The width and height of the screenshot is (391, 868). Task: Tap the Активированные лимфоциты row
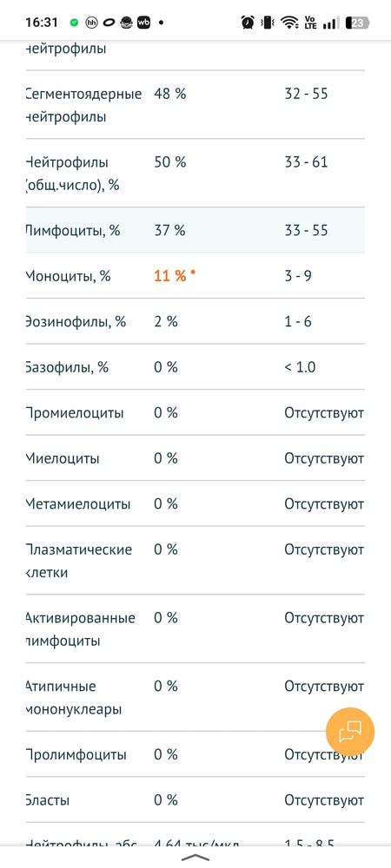pyautogui.click(x=195, y=629)
